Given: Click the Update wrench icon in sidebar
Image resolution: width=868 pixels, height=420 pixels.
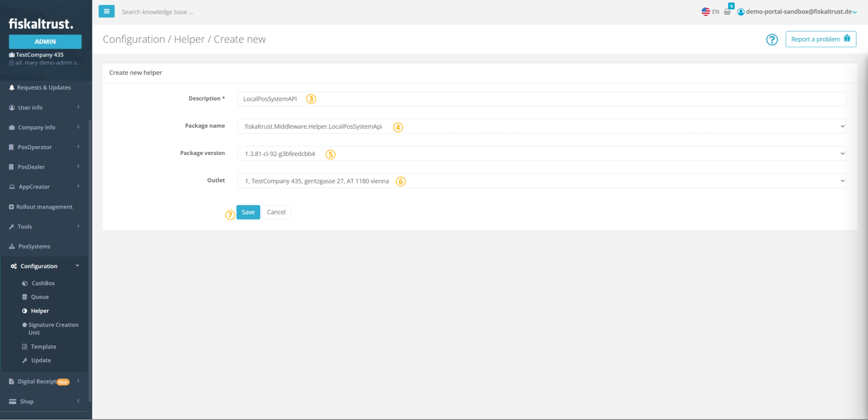Looking at the screenshot, I should [25, 360].
